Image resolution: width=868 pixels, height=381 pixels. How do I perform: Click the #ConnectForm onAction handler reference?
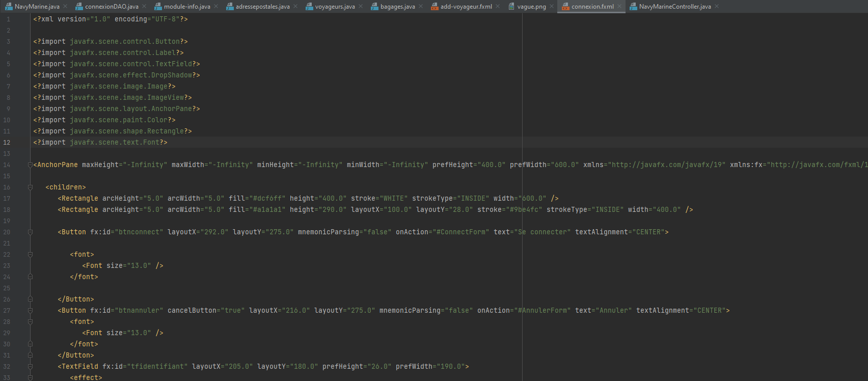(460, 232)
